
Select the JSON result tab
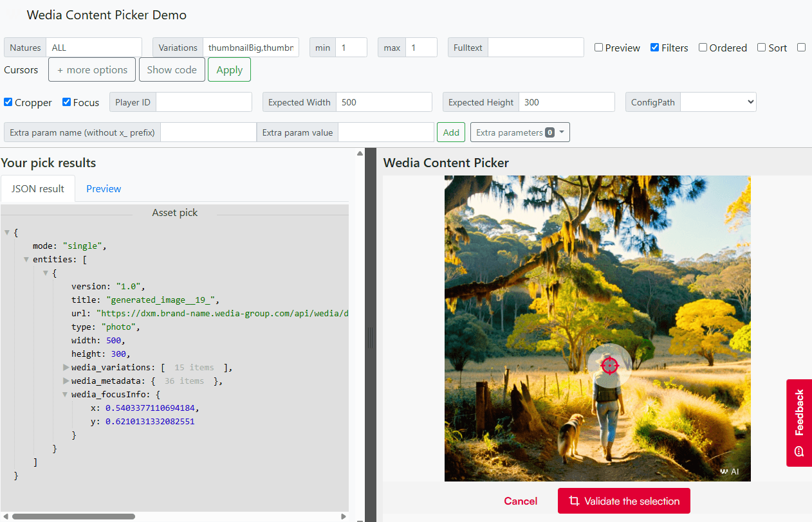(x=38, y=188)
